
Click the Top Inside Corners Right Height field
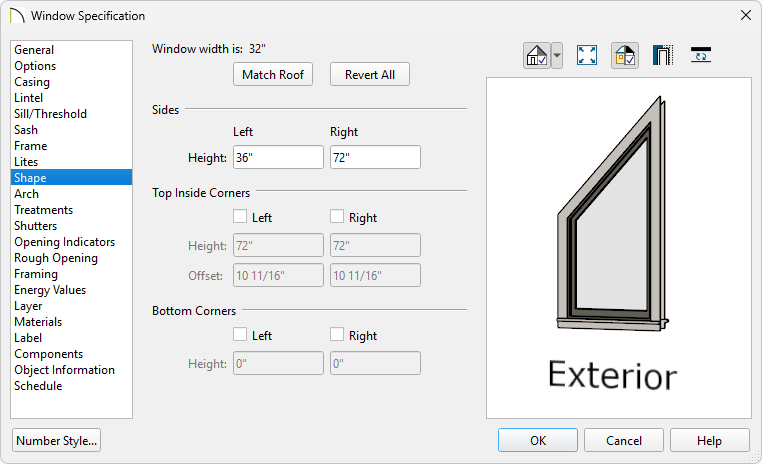[375, 245]
